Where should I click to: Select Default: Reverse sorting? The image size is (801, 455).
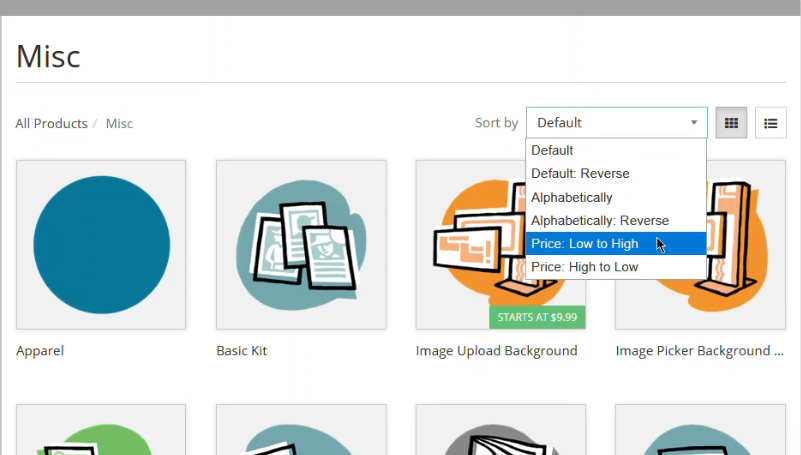tap(616, 174)
